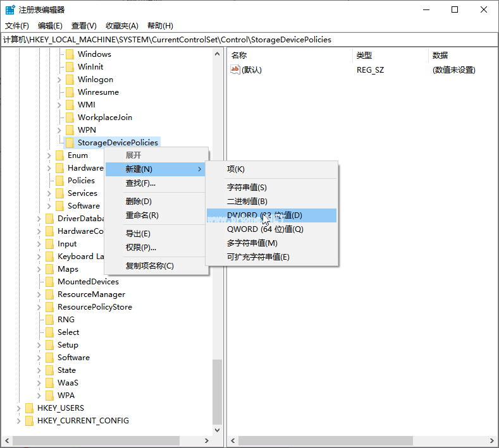Click the tree pane vertical scrollbar down arrow
Image resolution: width=499 pixels, height=448 pixels.
click(x=218, y=430)
